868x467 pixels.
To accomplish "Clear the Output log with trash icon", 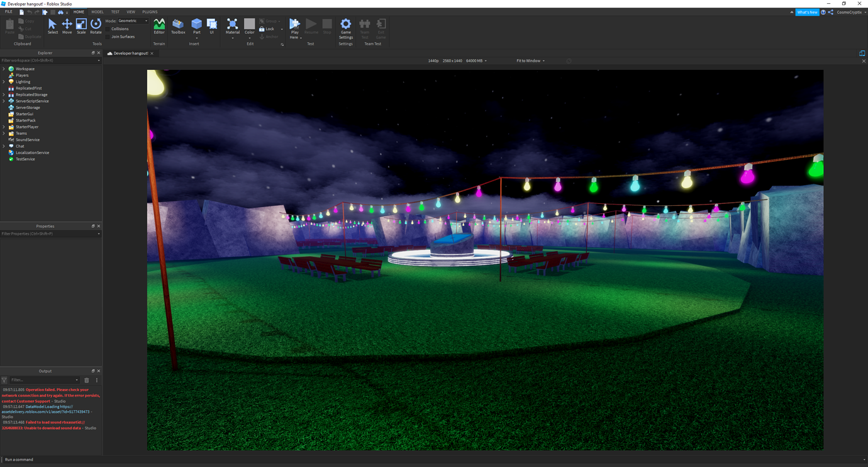I will tap(87, 380).
